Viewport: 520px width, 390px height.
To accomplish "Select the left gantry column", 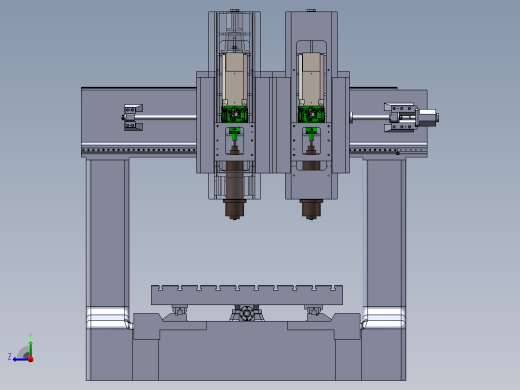I will (107, 233).
